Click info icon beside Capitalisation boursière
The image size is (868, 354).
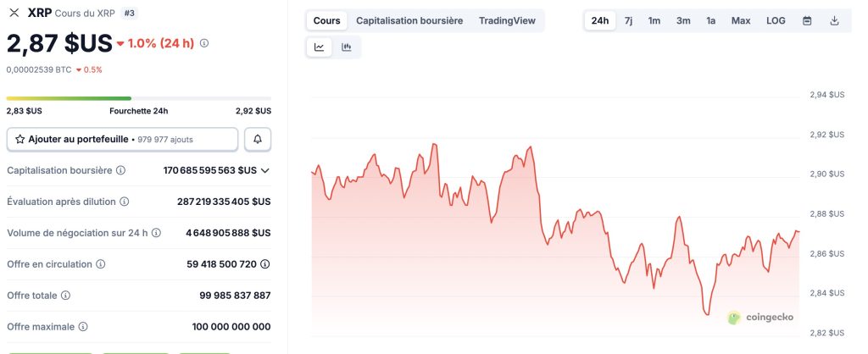pyautogui.click(x=120, y=170)
